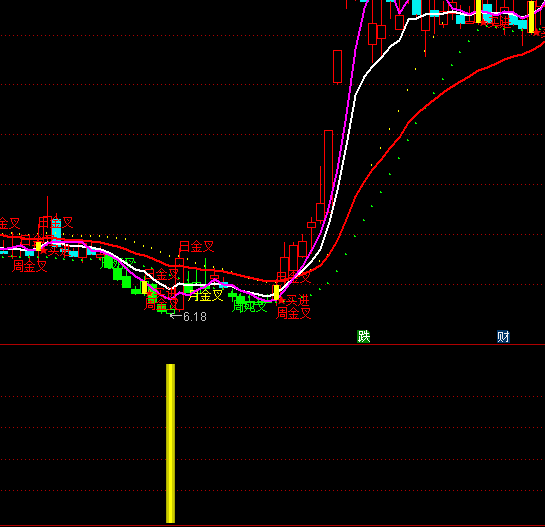The height and width of the screenshot is (527, 545).
Task: Click the red star 买进 signal above the lowest 周金叉 label
Action: 294,300
